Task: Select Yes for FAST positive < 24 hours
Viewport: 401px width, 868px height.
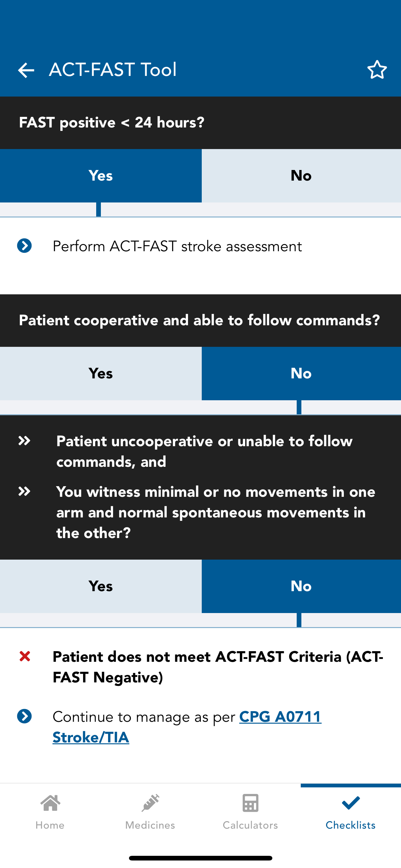Action: click(x=101, y=176)
